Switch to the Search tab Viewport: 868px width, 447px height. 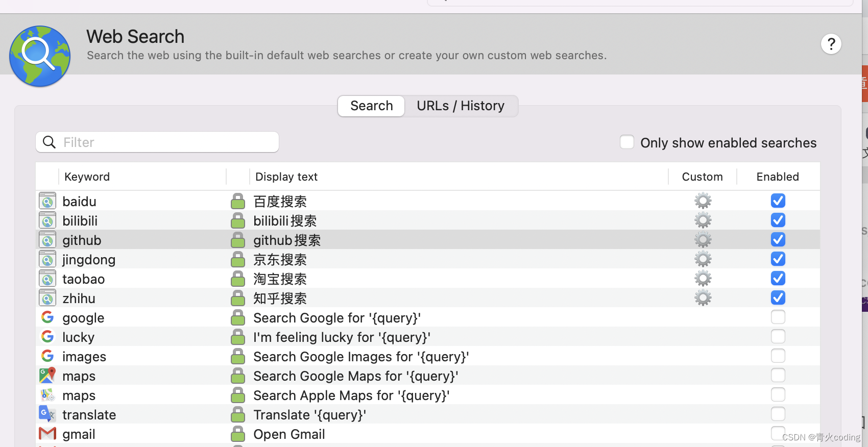pos(371,106)
